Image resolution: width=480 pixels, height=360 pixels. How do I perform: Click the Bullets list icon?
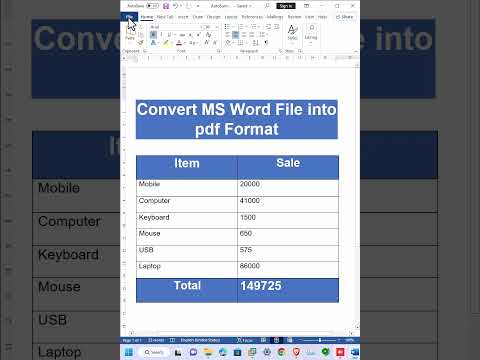(x=227, y=27)
